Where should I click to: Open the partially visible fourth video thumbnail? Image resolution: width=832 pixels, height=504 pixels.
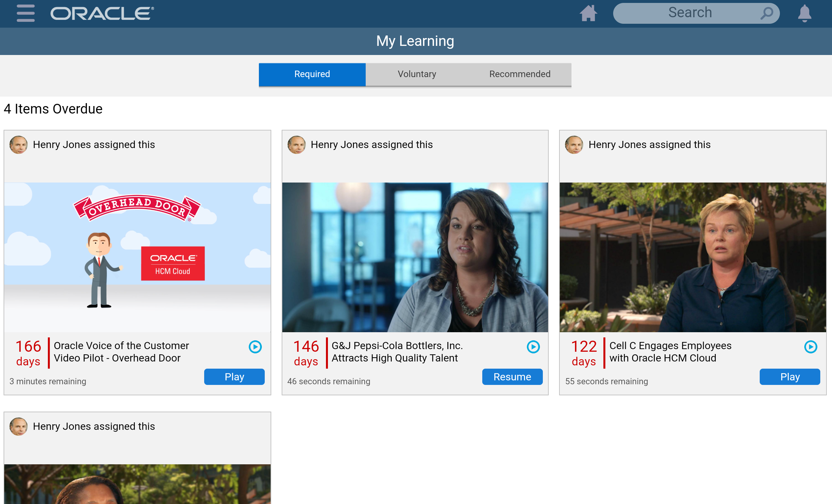137,484
